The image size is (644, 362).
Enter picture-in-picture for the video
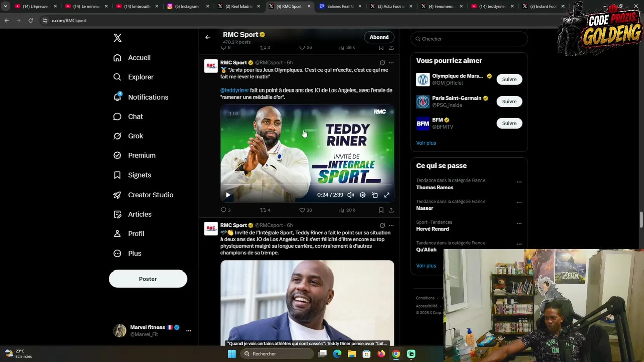pos(375,195)
